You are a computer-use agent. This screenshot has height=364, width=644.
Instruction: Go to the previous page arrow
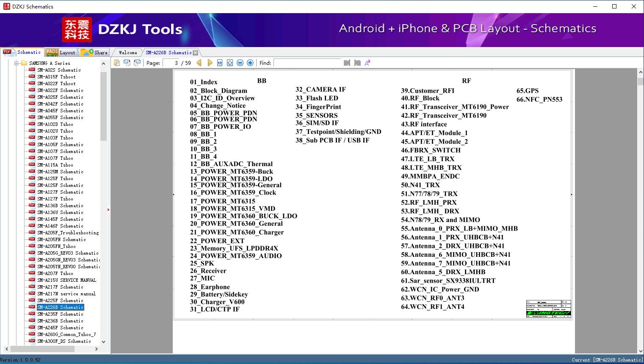click(x=199, y=63)
